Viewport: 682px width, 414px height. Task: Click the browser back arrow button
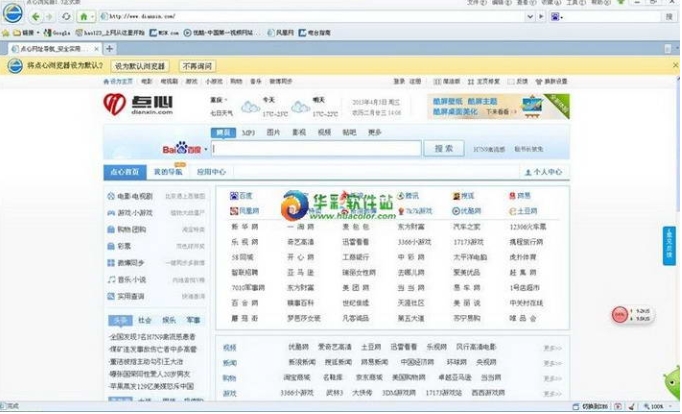point(36,17)
